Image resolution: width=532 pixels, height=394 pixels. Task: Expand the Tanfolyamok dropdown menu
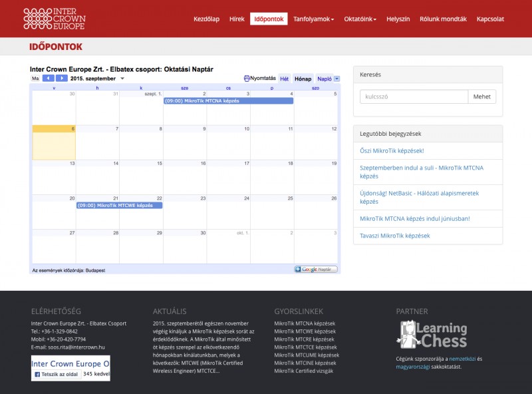pos(313,19)
